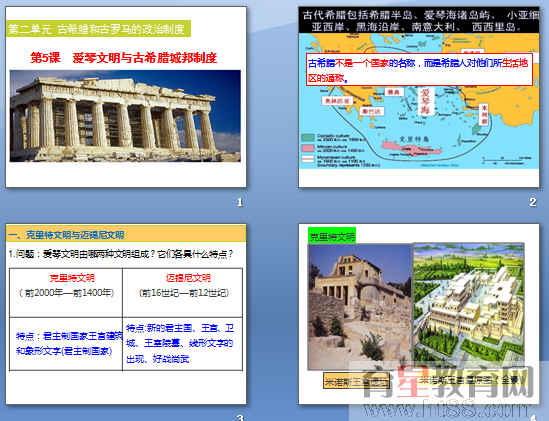
Task: Select the green 克里特文明 label on slide 4
Action: click(x=332, y=236)
